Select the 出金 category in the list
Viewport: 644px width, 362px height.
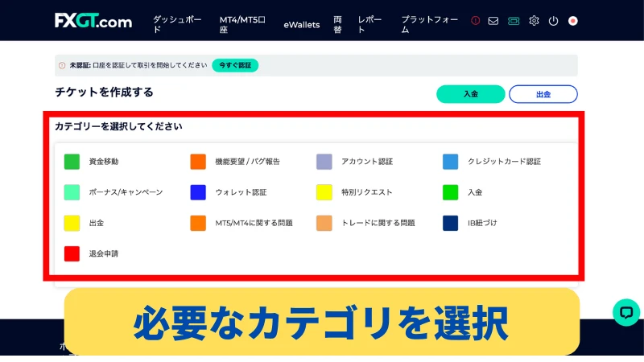[x=96, y=223]
